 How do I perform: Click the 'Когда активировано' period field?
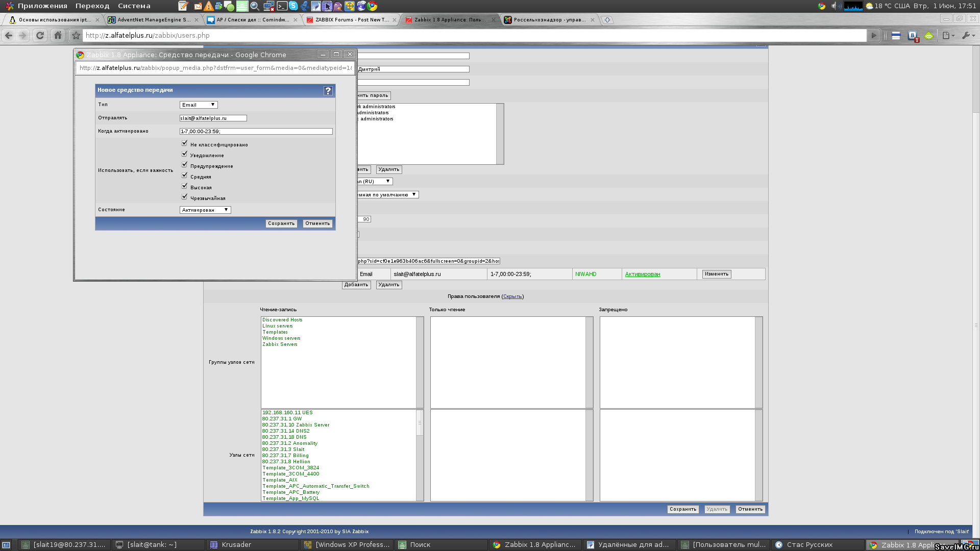(x=256, y=132)
